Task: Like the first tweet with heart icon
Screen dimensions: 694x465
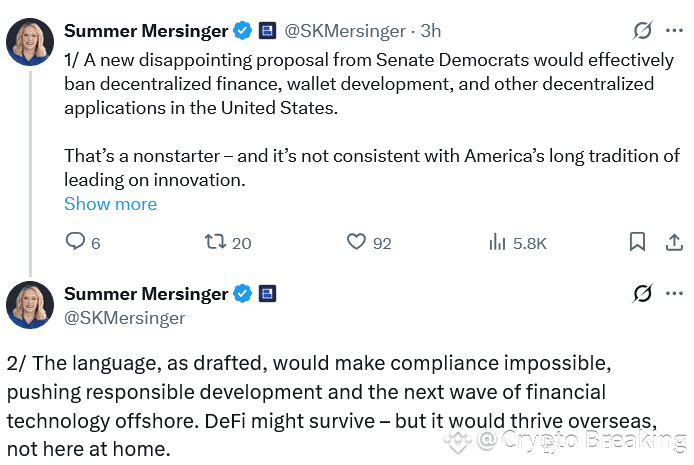Action: (357, 242)
